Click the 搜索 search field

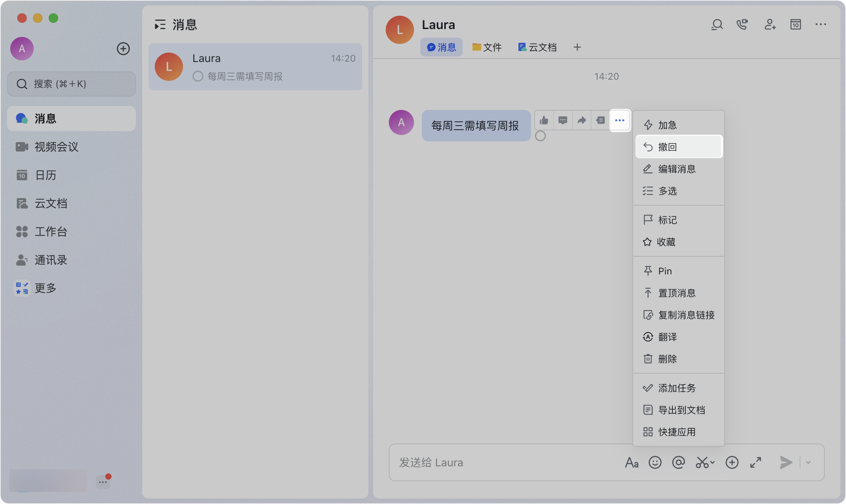pyautogui.click(x=71, y=84)
